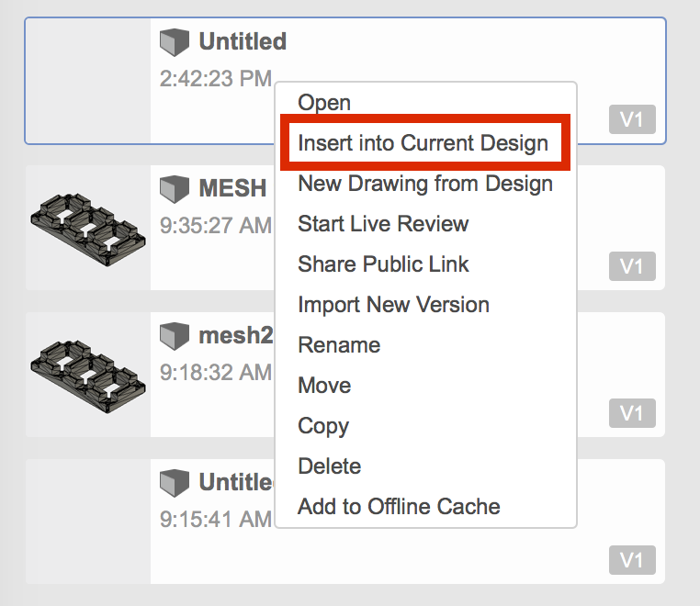This screenshot has height=606, width=700.
Task: Choose New Drawing from Design
Action: pyautogui.click(x=425, y=184)
